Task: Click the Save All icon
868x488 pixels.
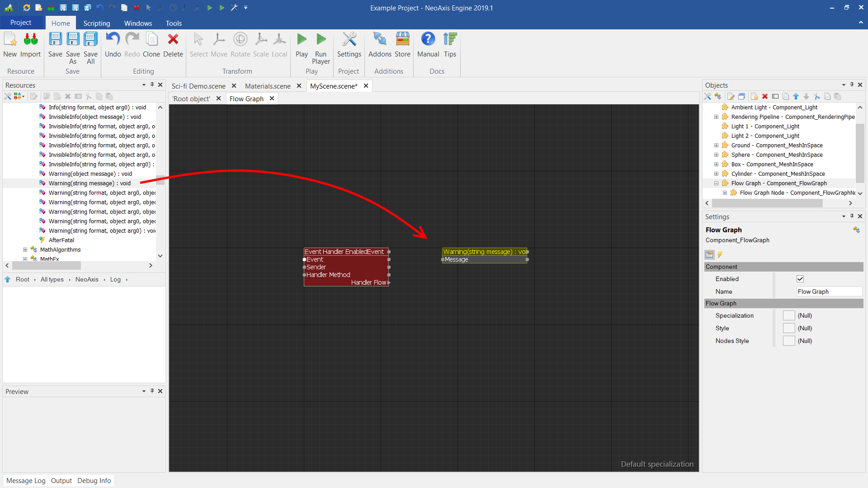Action: (90, 40)
